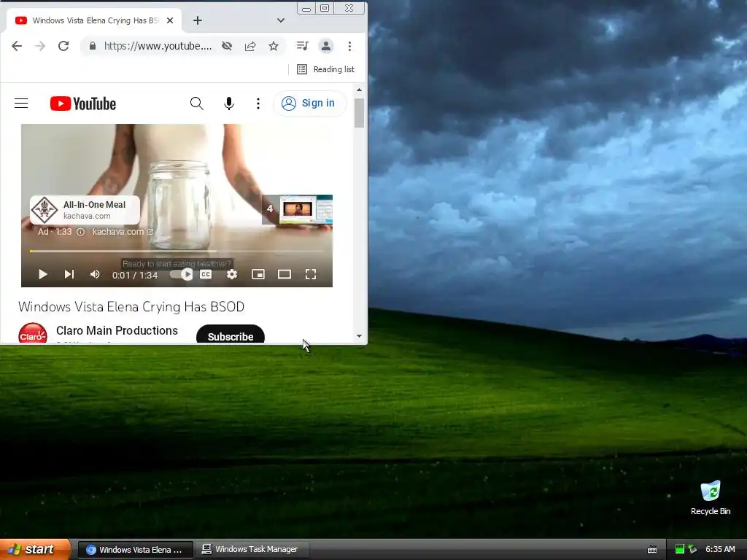This screenshot has width=747, height=560.
Task: Click the video title Windows Vista Elena Crying
Action: (x=131, y=307)
